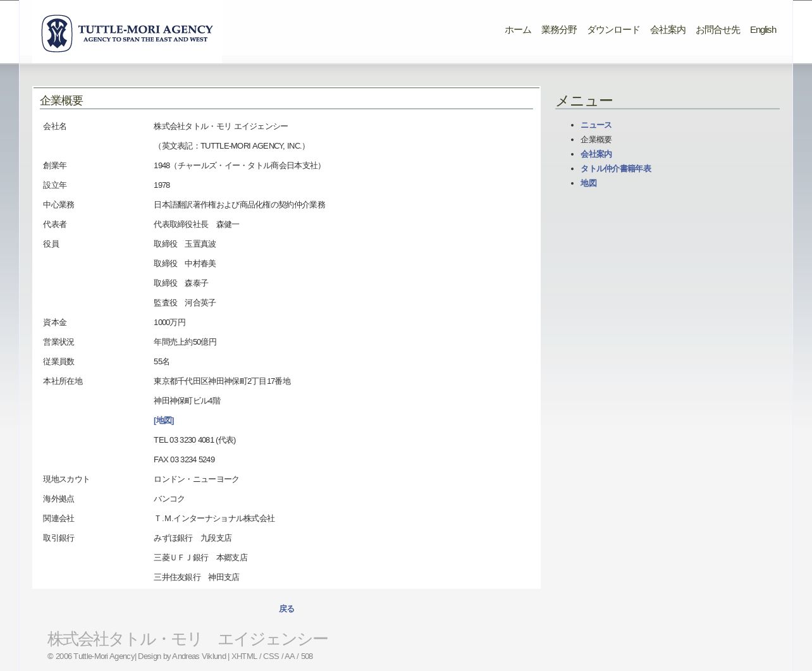Click 三菱ＵＦＪ銀行 本郷支店 text
This screenshot has width=812, height=671.
[200, 558]
